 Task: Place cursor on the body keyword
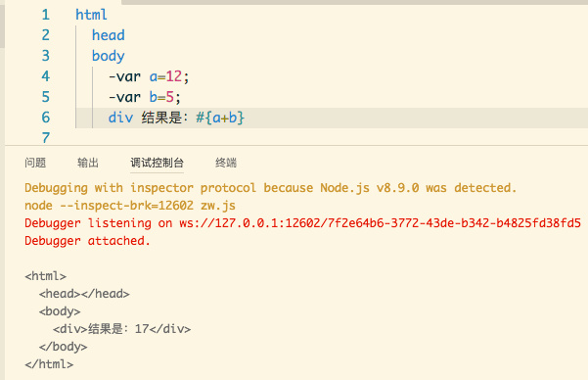108,56
